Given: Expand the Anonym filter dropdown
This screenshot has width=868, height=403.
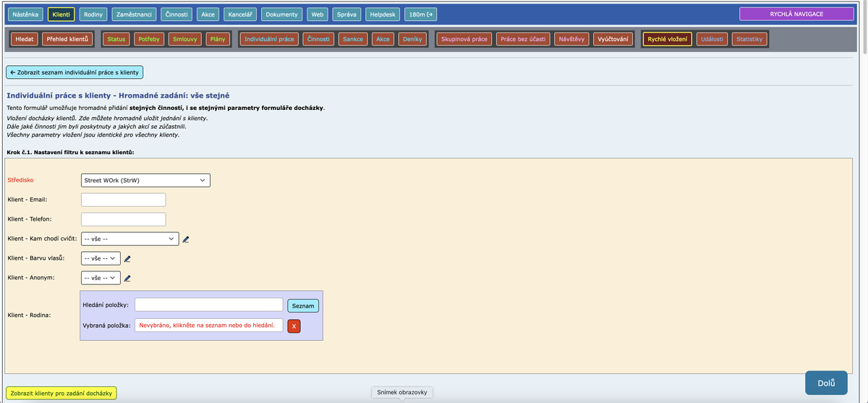Looking at the screenshot, I should (101, 278).
